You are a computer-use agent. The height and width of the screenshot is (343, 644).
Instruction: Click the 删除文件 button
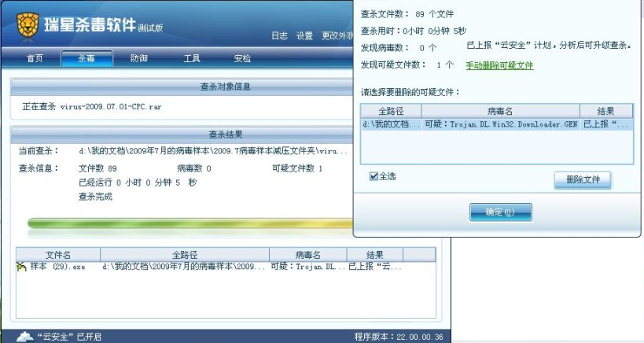(x=583, y=180)
